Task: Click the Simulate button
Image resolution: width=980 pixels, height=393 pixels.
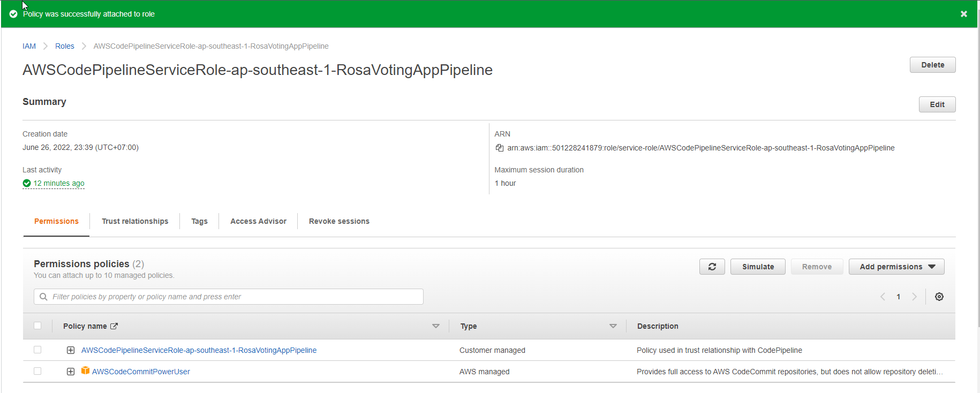Action: pos(757,267)
